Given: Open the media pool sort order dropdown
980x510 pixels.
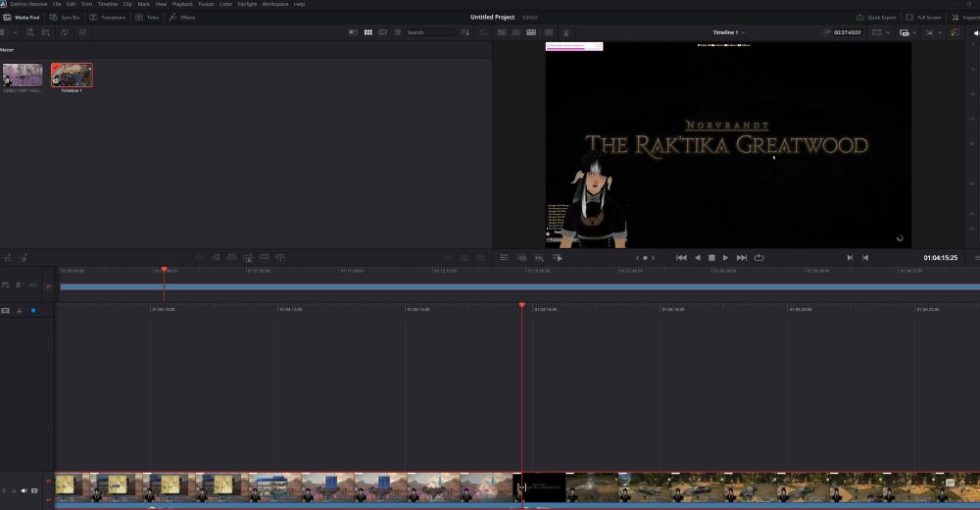Looking at the screenshot, I should pos(465,32).
